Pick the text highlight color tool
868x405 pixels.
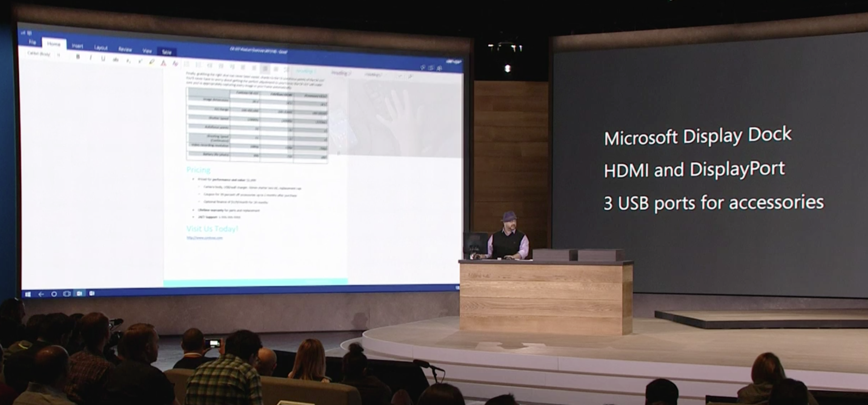coord(152,62)
